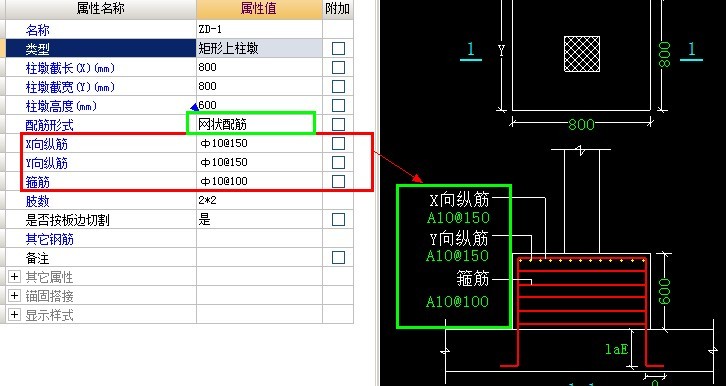Select the 柱墩高度(mm) property label
Viewport: 726px width, 386px height.
[61, 106]
